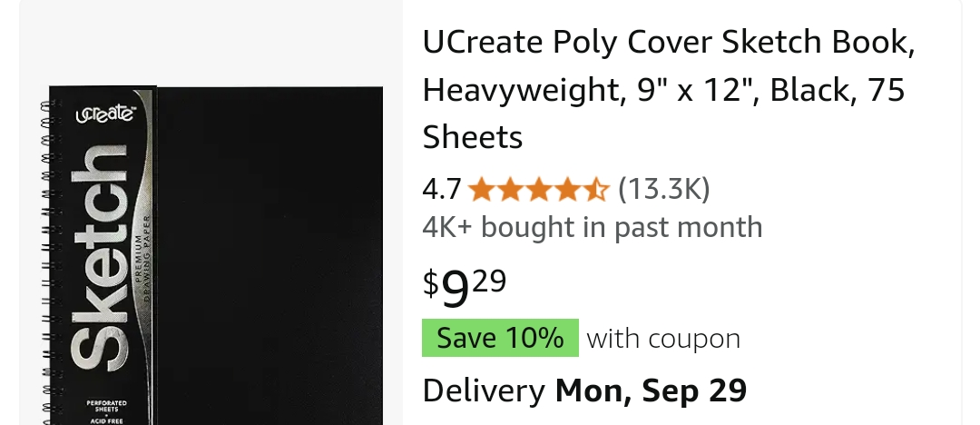Click the middle orange rating star
This screenshot has height=425, width=980.
[x=538, y=190]
